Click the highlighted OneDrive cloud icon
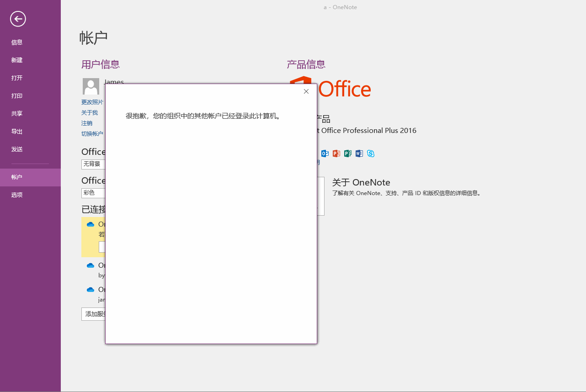The width and height of the screenshot is (586, 392). [x=91, y=224]
